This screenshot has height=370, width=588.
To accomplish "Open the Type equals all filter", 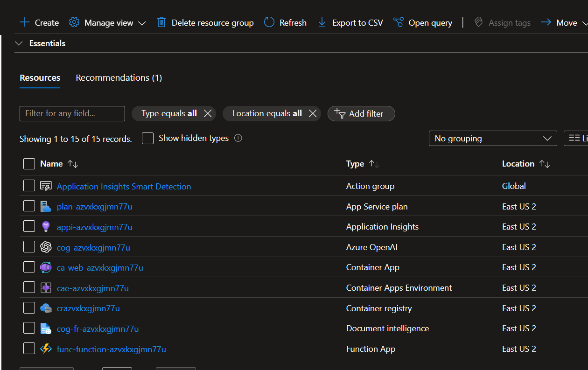I will [x=169, y=113].
